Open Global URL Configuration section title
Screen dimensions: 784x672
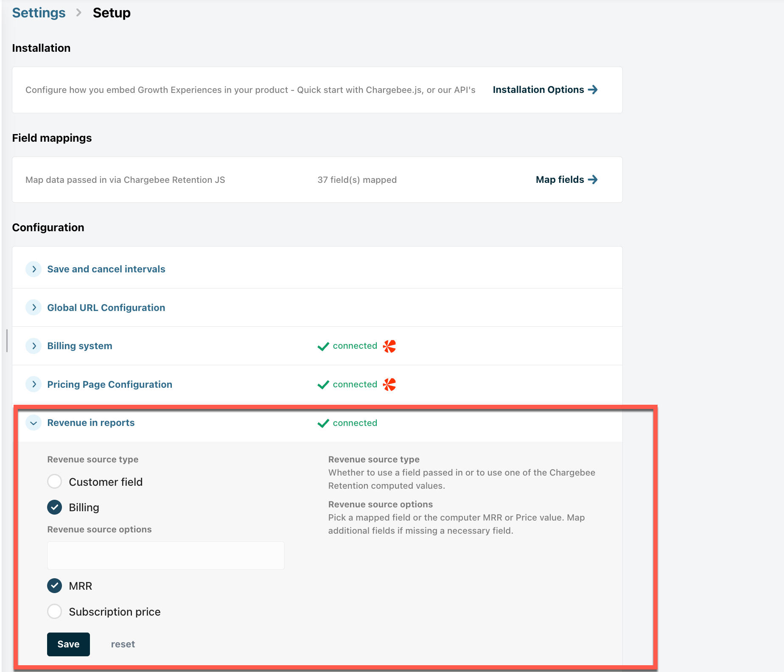tap(106, 308)
